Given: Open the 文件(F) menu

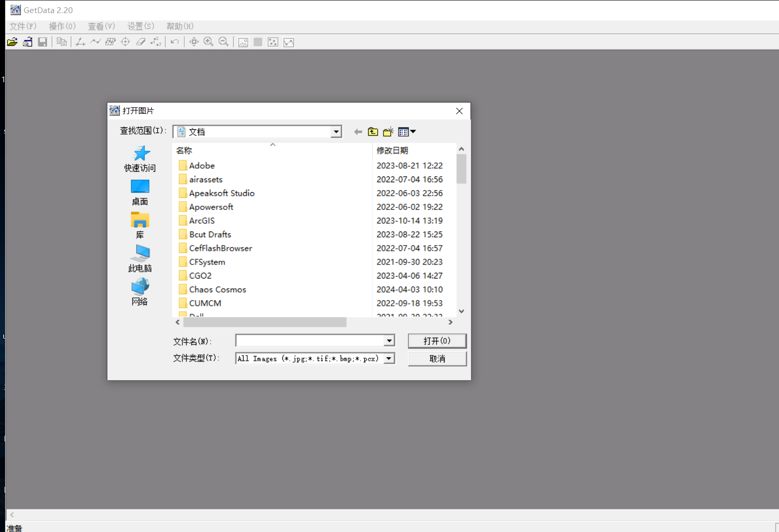Looking at the screenshot, I should click(23, 26).
